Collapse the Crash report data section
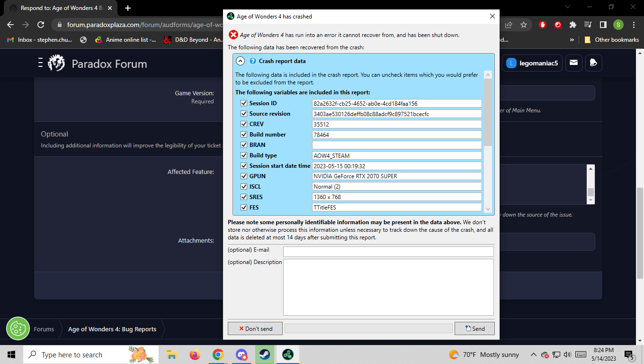This screenshot has height=364, width=644. tap(240, 61)
